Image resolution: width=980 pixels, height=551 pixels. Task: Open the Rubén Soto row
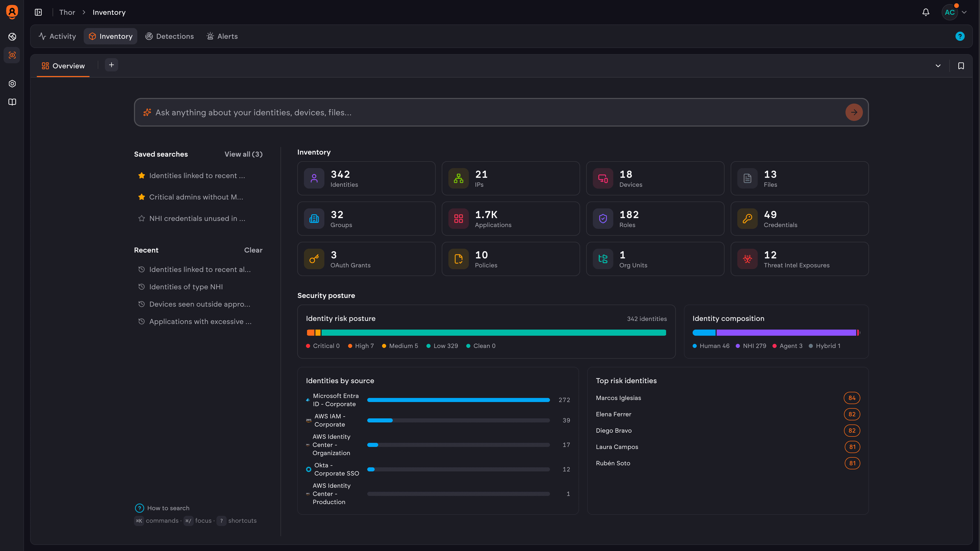coord(727,463)
